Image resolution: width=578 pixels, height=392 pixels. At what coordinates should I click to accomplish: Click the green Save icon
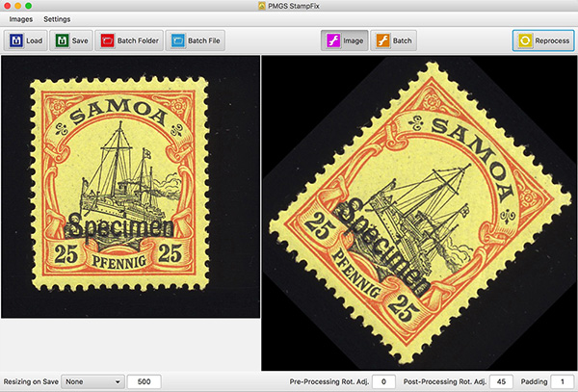point(63,40)
